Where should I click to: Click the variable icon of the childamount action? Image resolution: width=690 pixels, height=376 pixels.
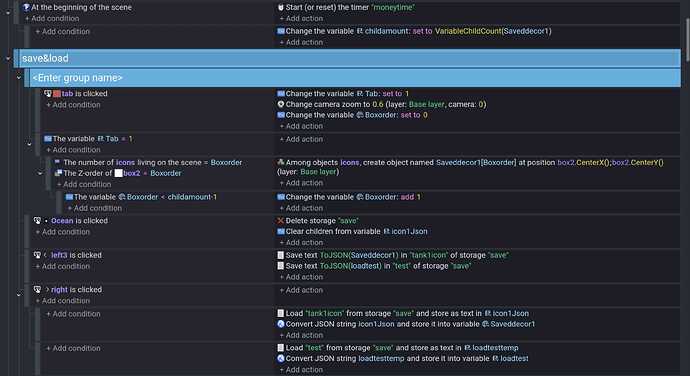pos(281,31)
